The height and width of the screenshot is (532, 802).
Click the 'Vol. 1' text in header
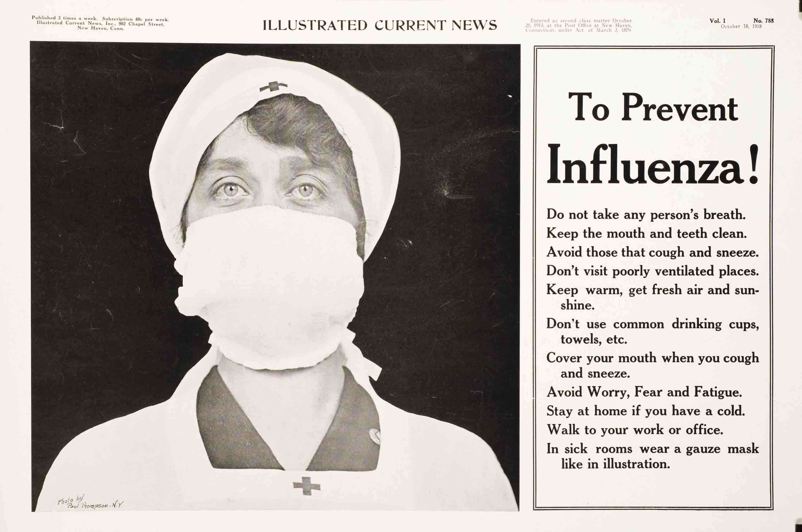pyautogui.click(x=718, y=21)
